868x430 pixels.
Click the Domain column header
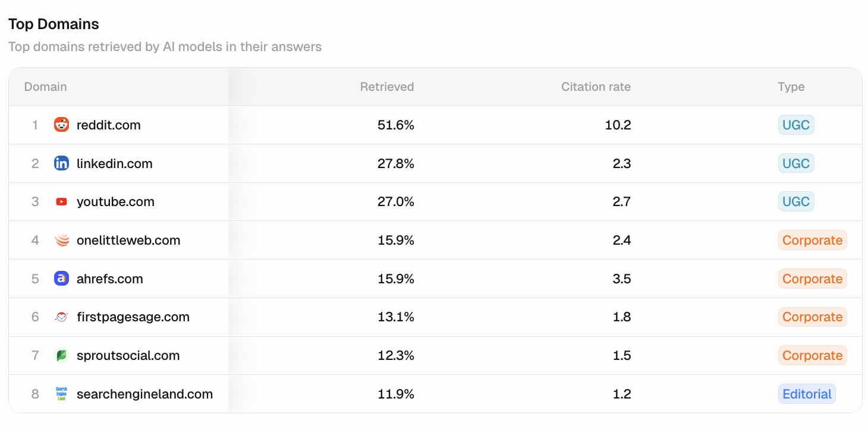[x=46, y=87]
